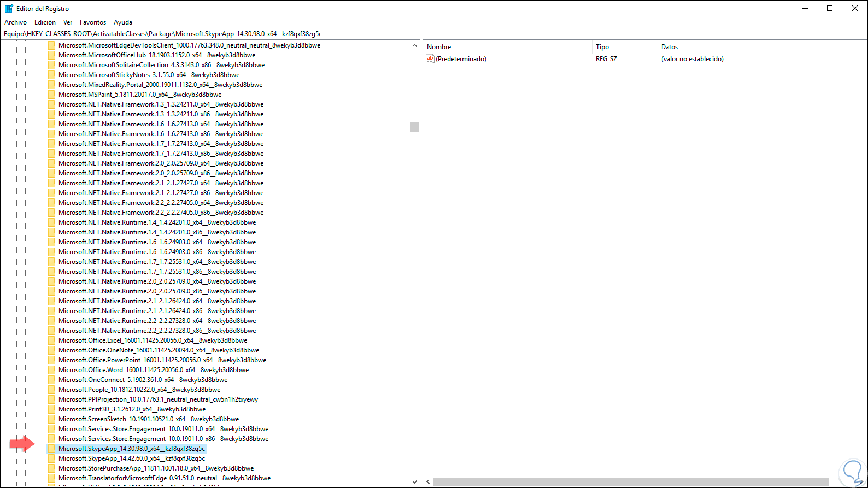The image size is (868, 488).
Task: Select the folder icon of Microsoft.MicrosoftOfficeHub
Action: pyautogui.click(x=51, y=55)
